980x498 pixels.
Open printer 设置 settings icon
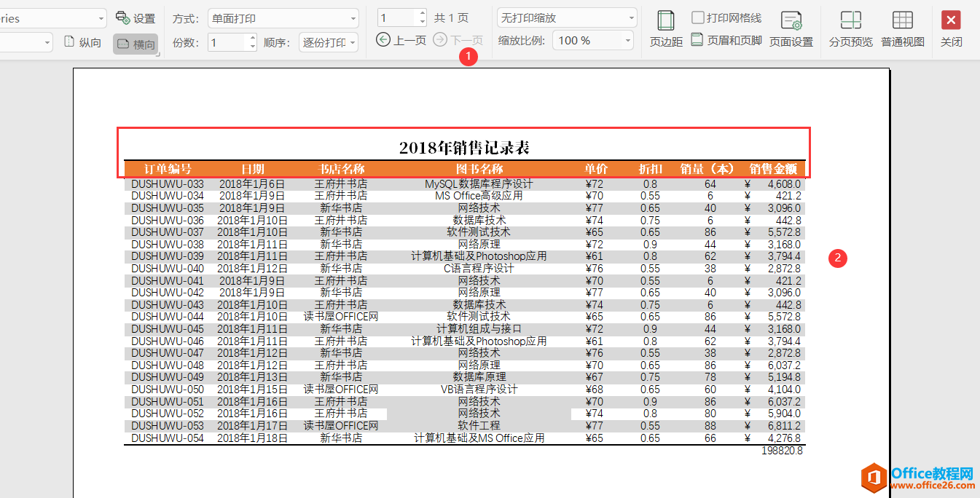[136, 18]
